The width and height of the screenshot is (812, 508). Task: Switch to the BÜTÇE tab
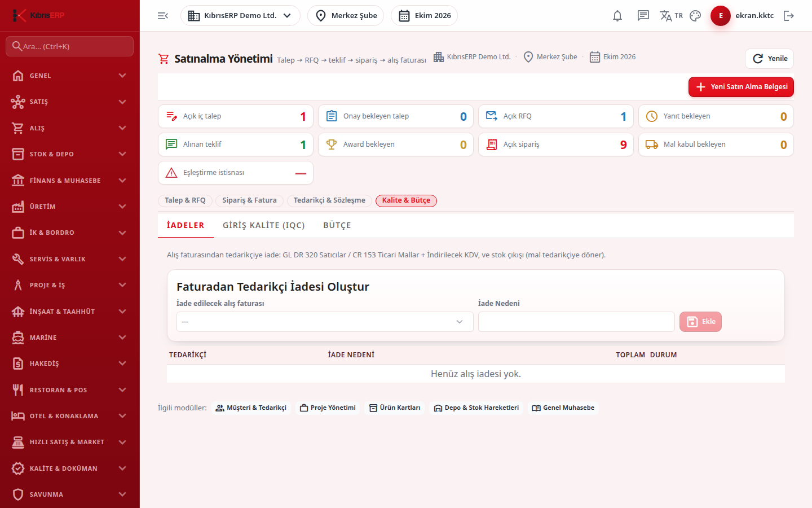coord(337,225)
